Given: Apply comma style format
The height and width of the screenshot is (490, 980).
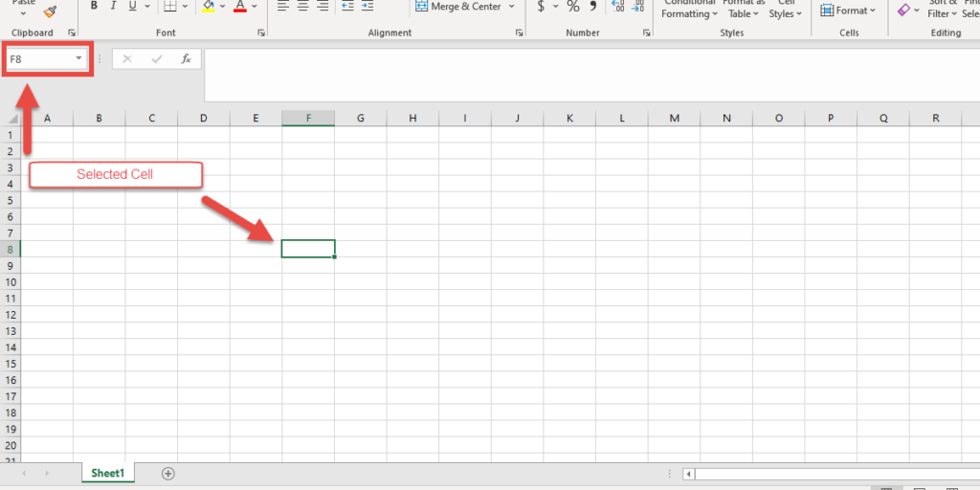Looking at the screenshot, I should point(593,7).
